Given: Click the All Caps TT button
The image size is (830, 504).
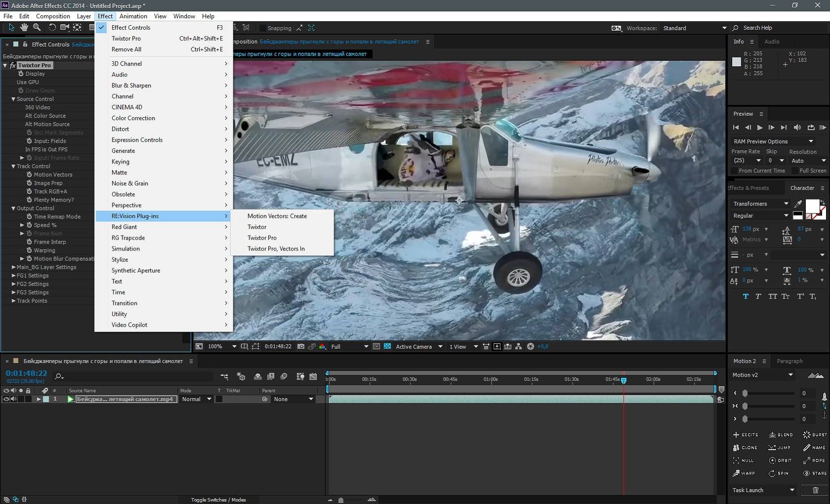Looking at the screenshot, I should click(x=772, y=296).
